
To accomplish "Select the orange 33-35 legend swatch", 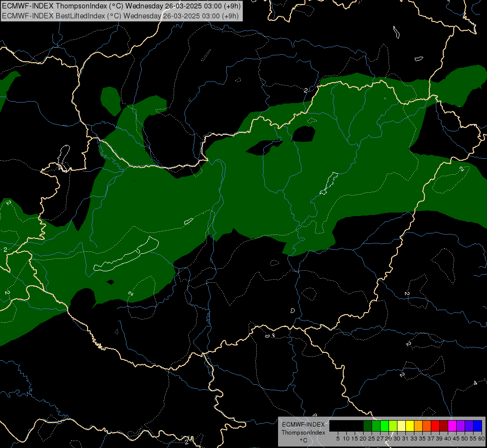I will click(x=418, y=426).
